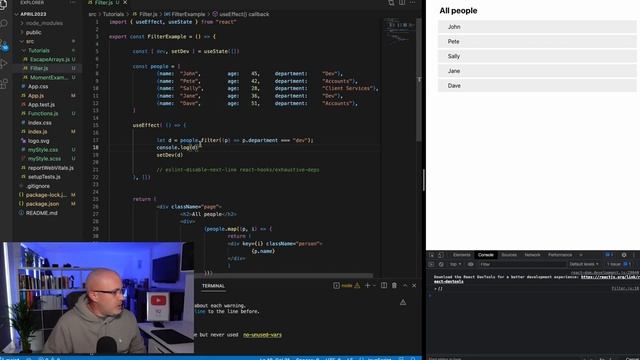Open reportWebVitals.js file
This screenshot has height=360, width=640.
coord(51,168)
